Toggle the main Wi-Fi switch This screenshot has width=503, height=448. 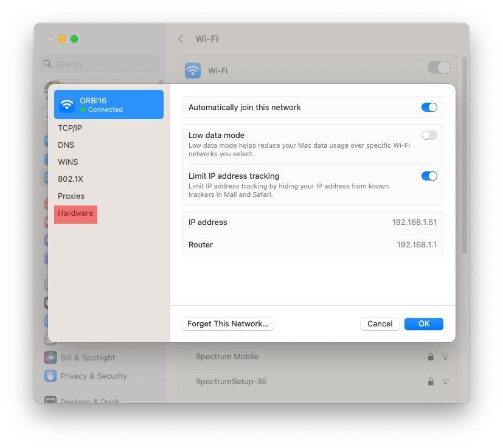[x=439, y=67]
